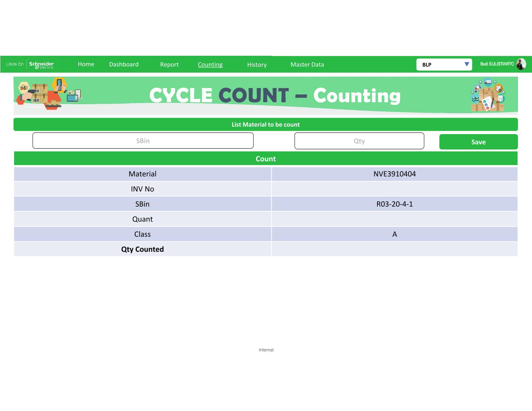
Task: Navigate to the Report page
Action: click(x=169, y=64)
